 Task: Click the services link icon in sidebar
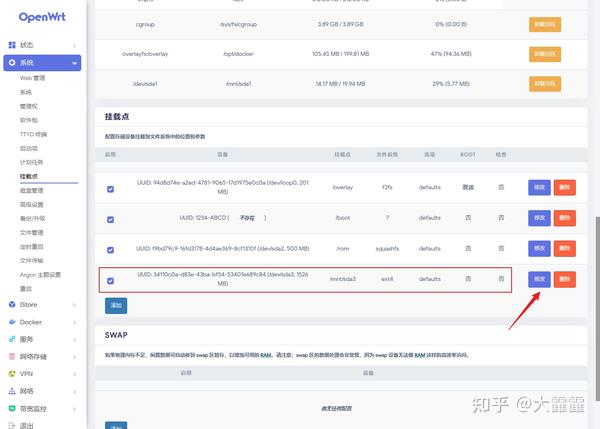pyautogui.click(x=12, y=339)
